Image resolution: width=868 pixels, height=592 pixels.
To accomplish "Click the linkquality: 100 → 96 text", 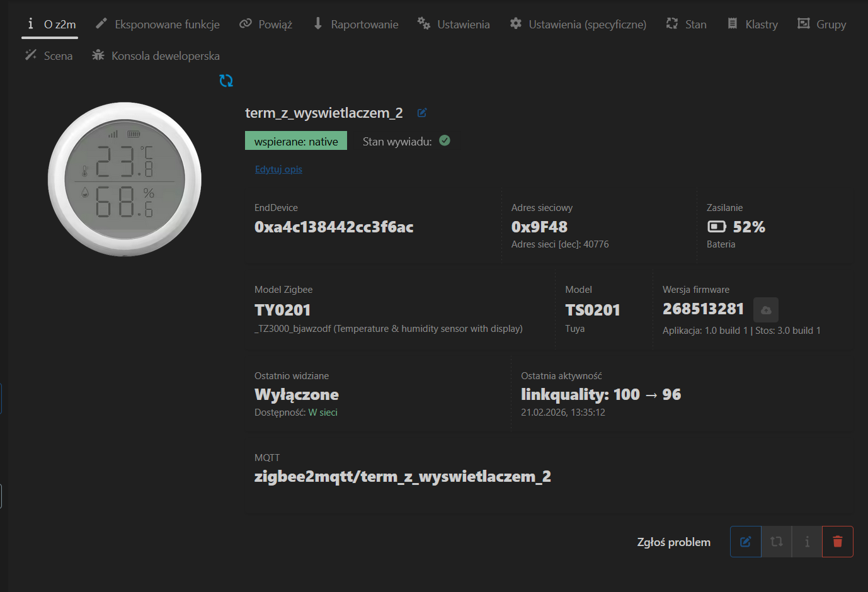I will [x=601, y=394].
